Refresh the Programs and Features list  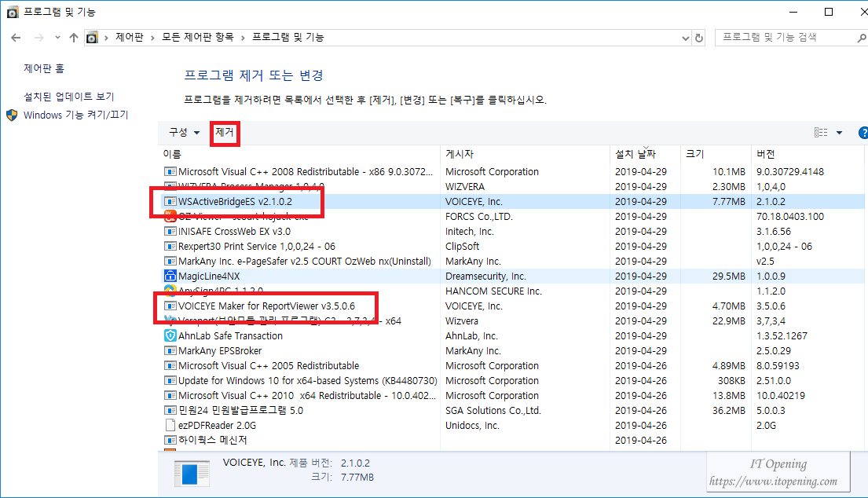pyautogui.click(x=699, y=38)
